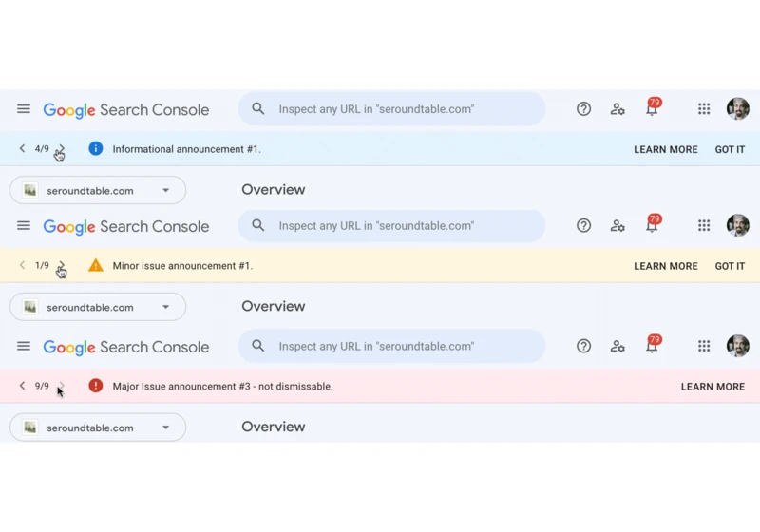This screenshot has height=532, width=760.
Task: Open user settings icon above Major Issue banner
Action: (x=617, y=346)
